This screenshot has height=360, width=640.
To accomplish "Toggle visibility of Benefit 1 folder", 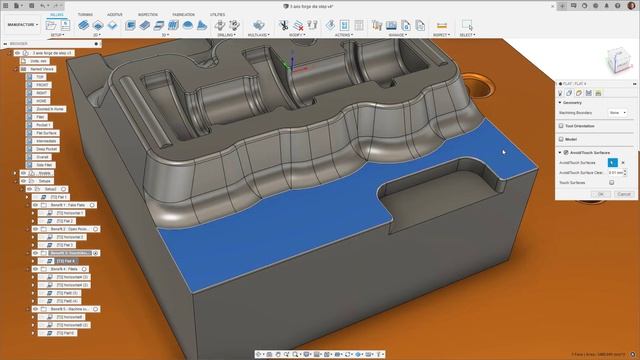I will pos(36,205).
